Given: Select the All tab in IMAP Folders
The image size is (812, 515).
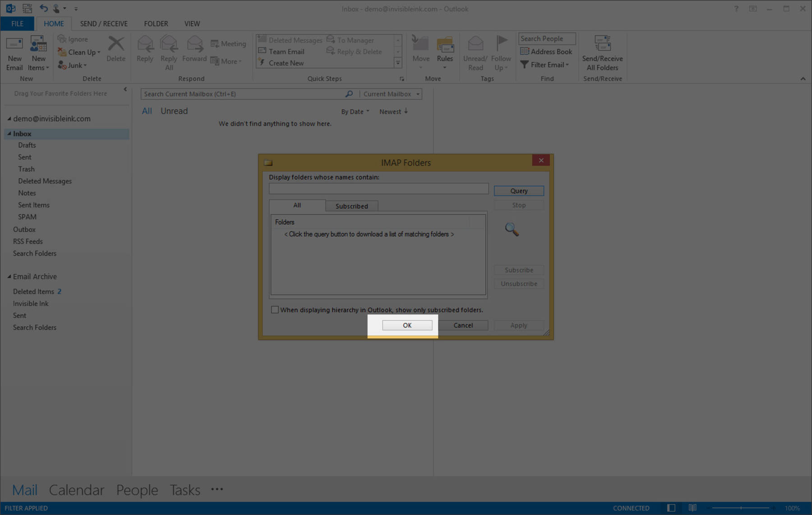Looking at the screenshot, I should (297, 205).
